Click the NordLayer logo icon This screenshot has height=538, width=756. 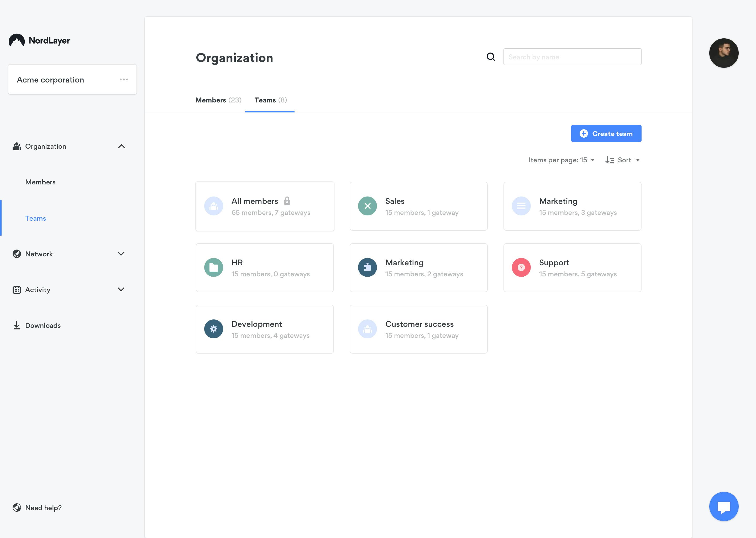pyautogui.click(x=17, y=40)
